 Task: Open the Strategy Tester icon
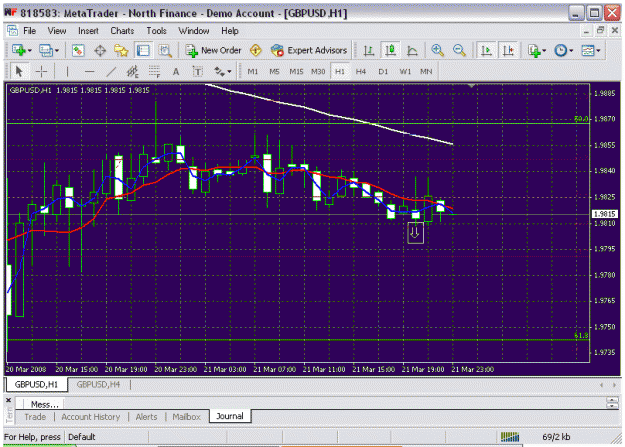165,51
